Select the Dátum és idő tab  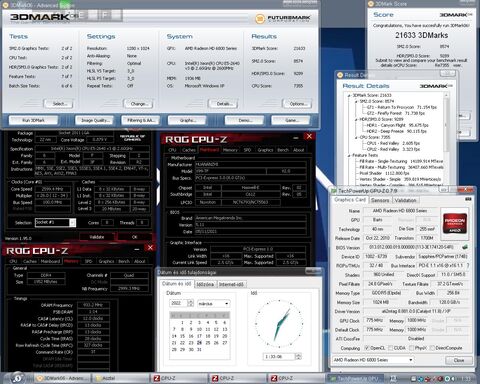click(176, 284)
